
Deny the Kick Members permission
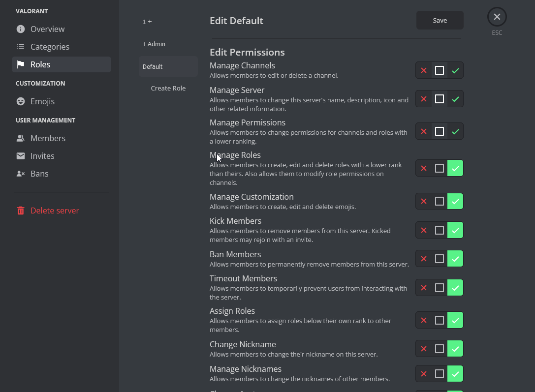(x=423, y=230)
